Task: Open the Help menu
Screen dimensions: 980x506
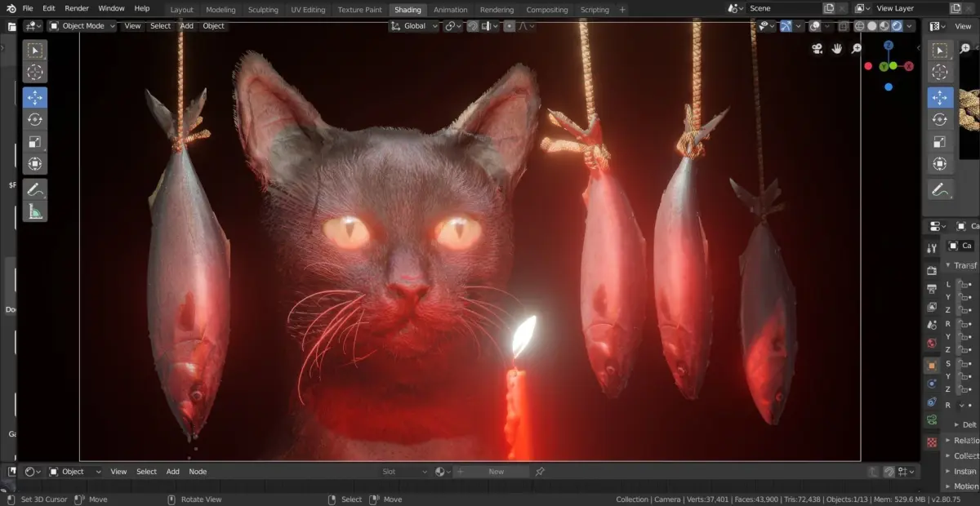Action: pyautogui.click(x=142, y=8)
